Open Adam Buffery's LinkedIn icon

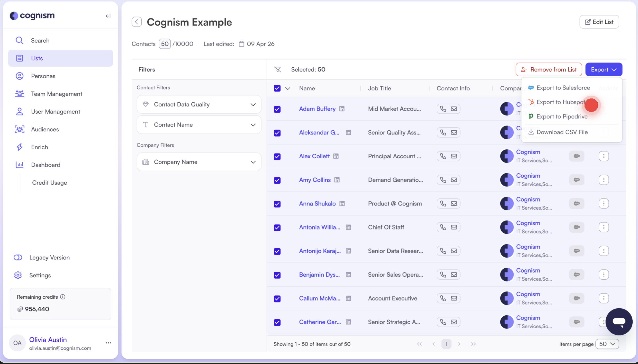click(x=342, y=109)
